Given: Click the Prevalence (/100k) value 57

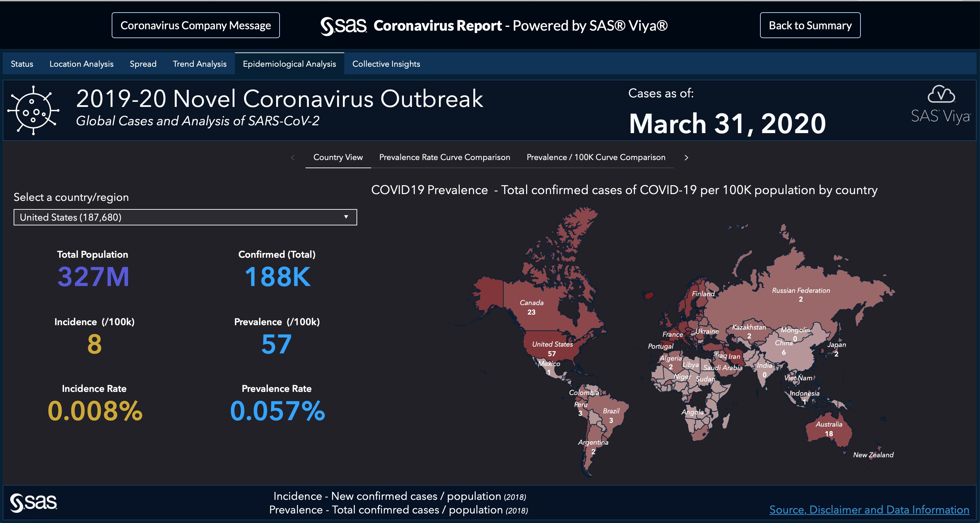Looking at the screenshot, I should tap(276, 344).
